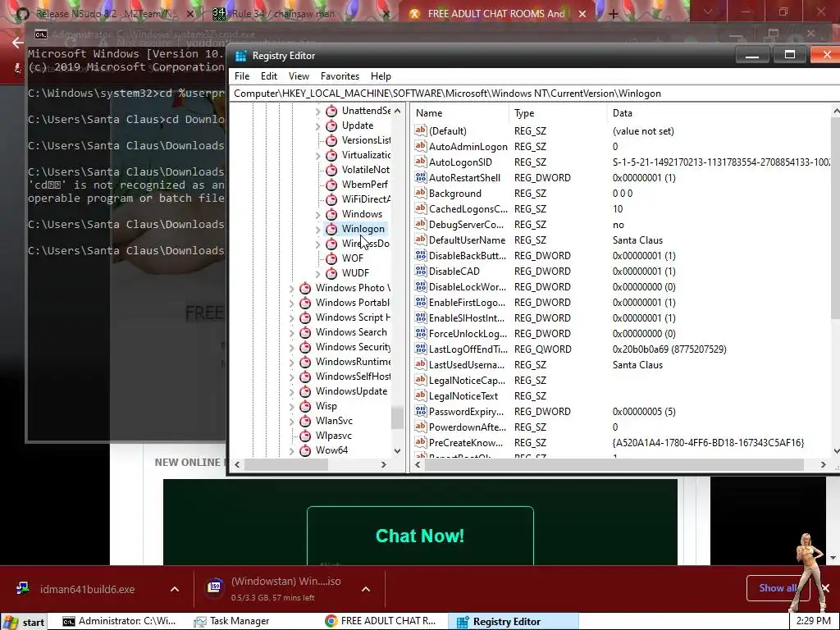Select the Wlpasvc tree key

click(x=334, y=436)
